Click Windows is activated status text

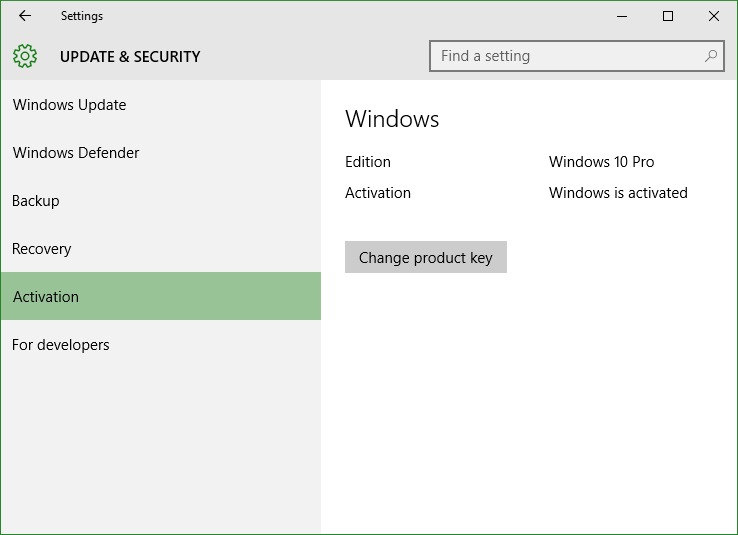pos(618,192)
